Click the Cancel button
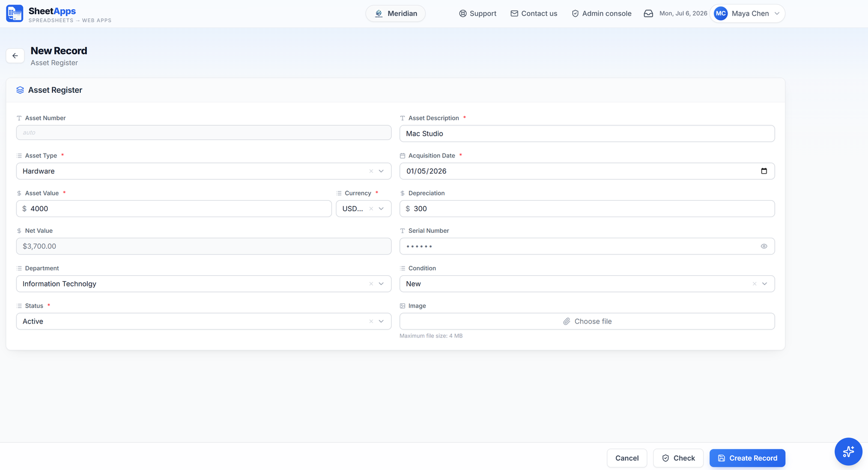The height and width of the screenshot is (470, 868). [627, 458]
